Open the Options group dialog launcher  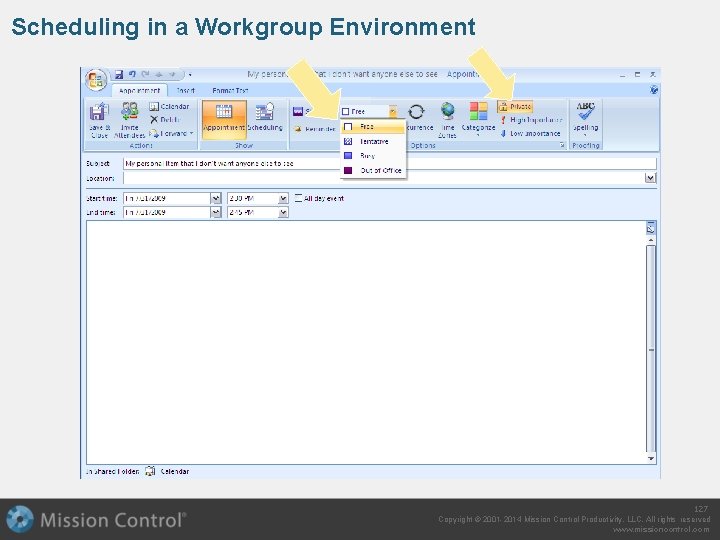point(562,145)
